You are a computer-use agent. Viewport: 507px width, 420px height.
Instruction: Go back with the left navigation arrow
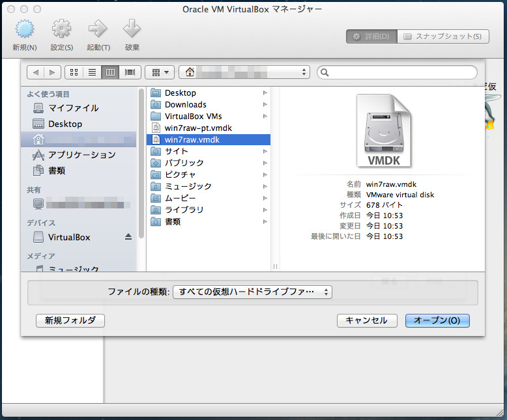[x=36, y=72]
